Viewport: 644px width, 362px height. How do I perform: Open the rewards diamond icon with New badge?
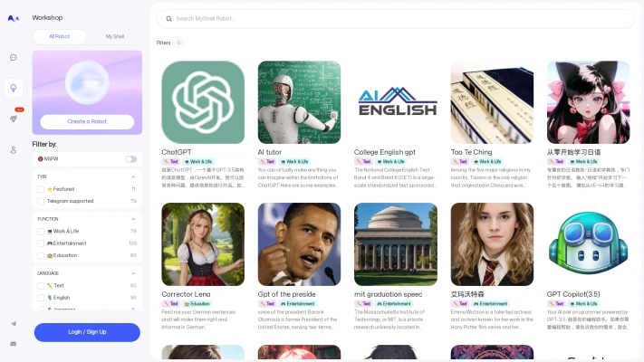tap(14, 119)
